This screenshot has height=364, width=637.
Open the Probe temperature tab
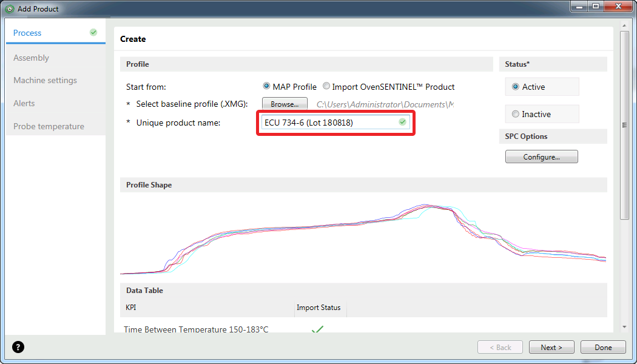tap(56, 126)
